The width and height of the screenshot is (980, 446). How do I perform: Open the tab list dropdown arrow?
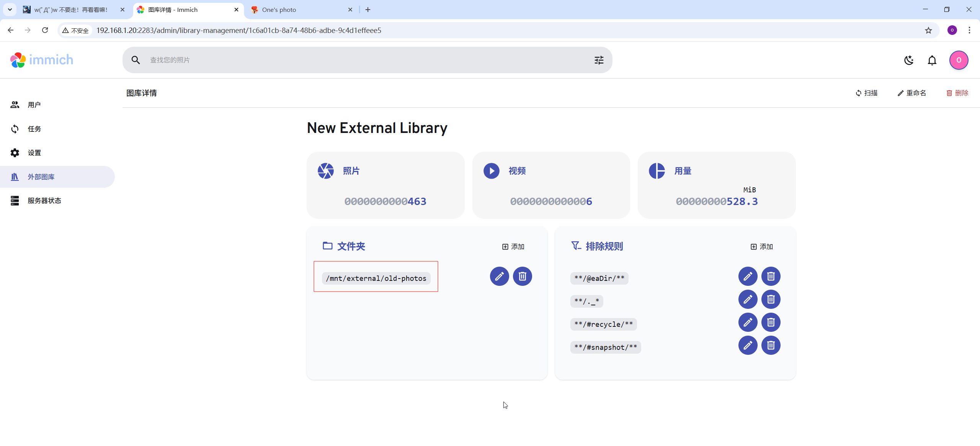[x=10, y=10]
